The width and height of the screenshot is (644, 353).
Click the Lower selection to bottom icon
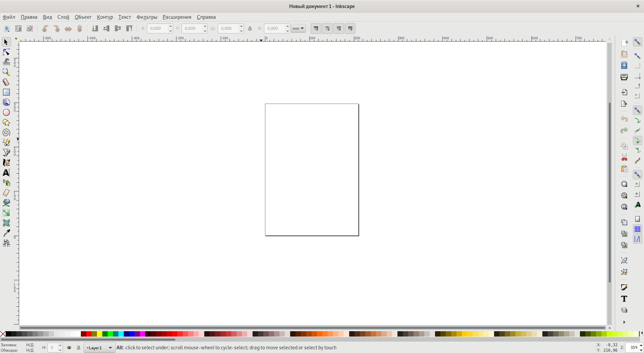(x=95, y=28)
